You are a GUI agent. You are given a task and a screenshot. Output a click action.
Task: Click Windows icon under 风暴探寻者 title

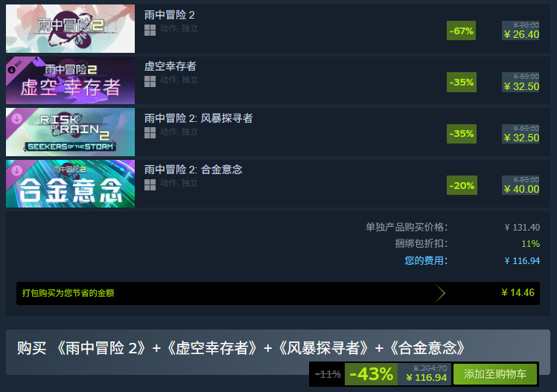point(150,133)
